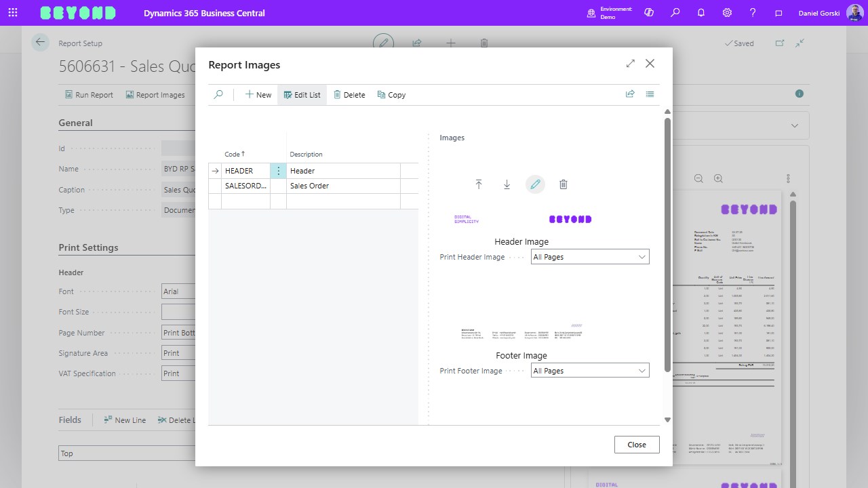The image size is (868, 488).
Task: Toggle the list view layout icon
Action: tap(650, 94)
